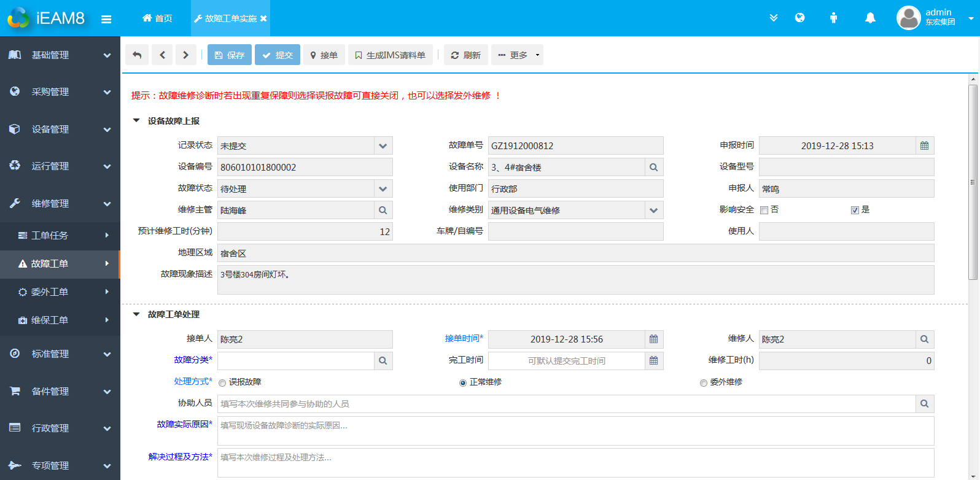This screenshot has height=480, width=980.
Task: Select the 误报故障 radio button
Action: coord(222,383)
